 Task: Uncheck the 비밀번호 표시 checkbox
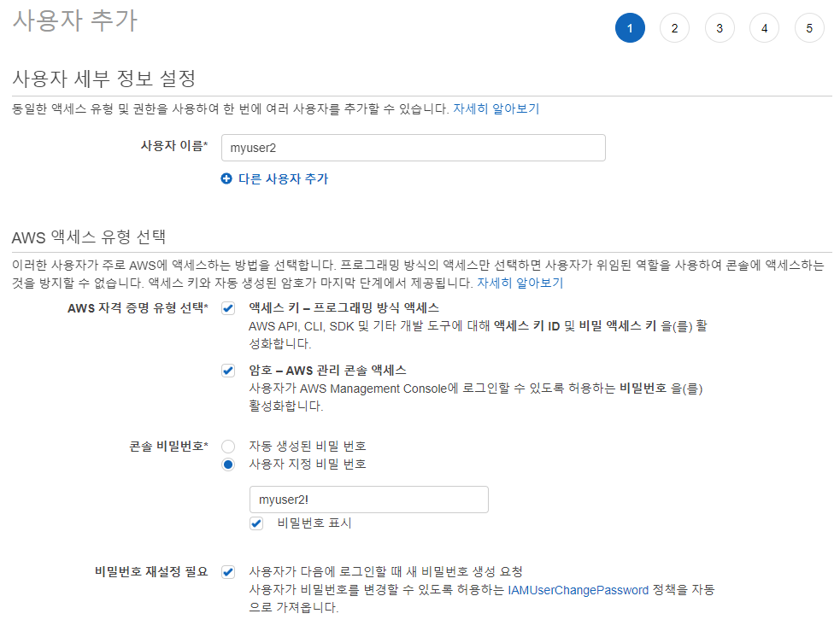256,523
